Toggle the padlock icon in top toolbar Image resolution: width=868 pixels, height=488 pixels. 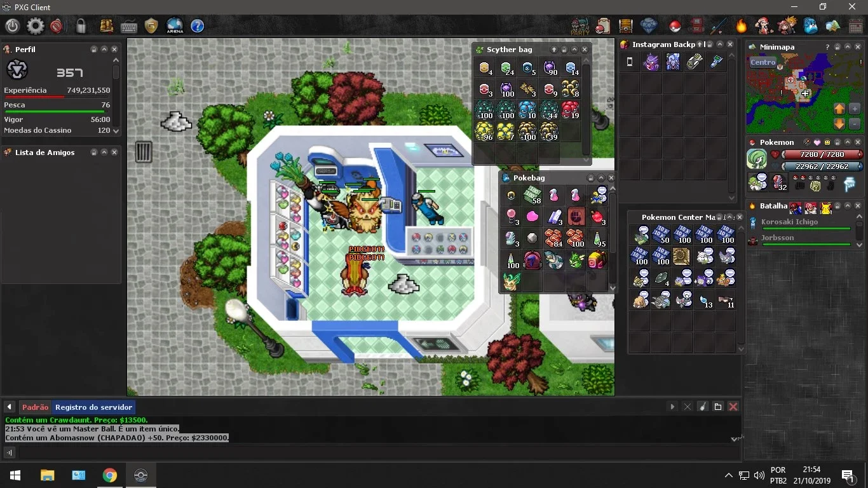coord(81,26)
